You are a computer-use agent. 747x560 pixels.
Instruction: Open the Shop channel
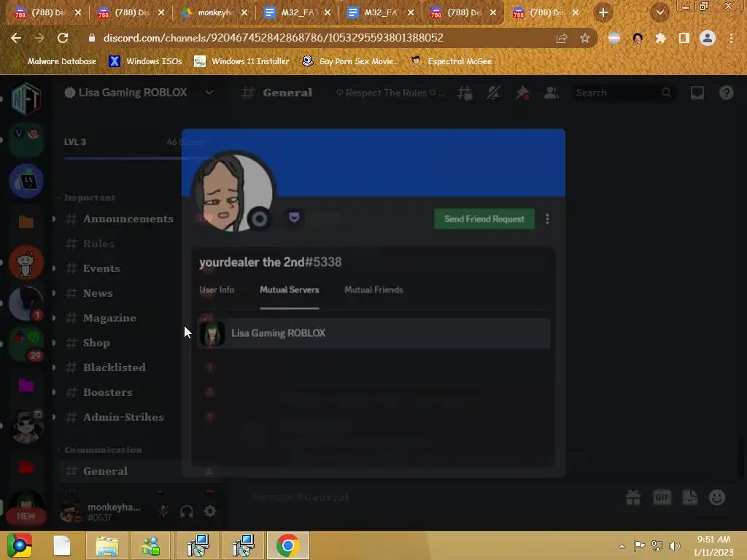click(96, 343)
